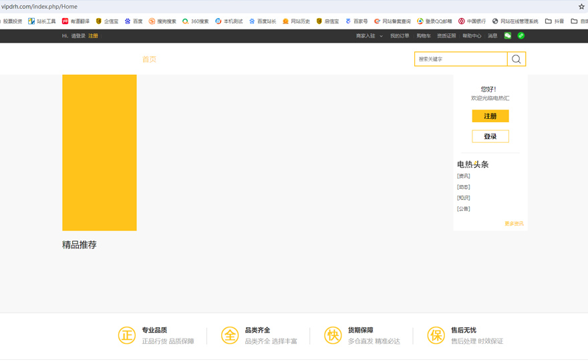
Task: Open 我的订单 in top menu
Action: coord(400,36)
